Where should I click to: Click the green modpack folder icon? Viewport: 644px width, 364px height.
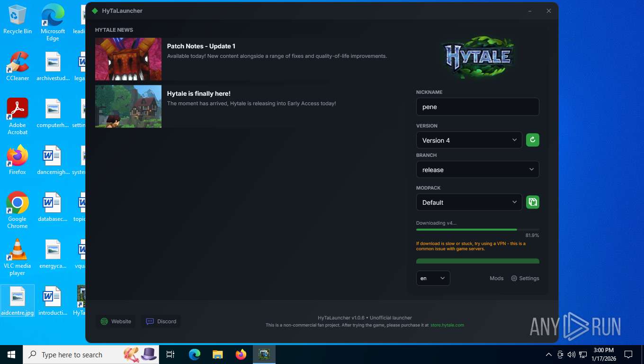[533, 202]
